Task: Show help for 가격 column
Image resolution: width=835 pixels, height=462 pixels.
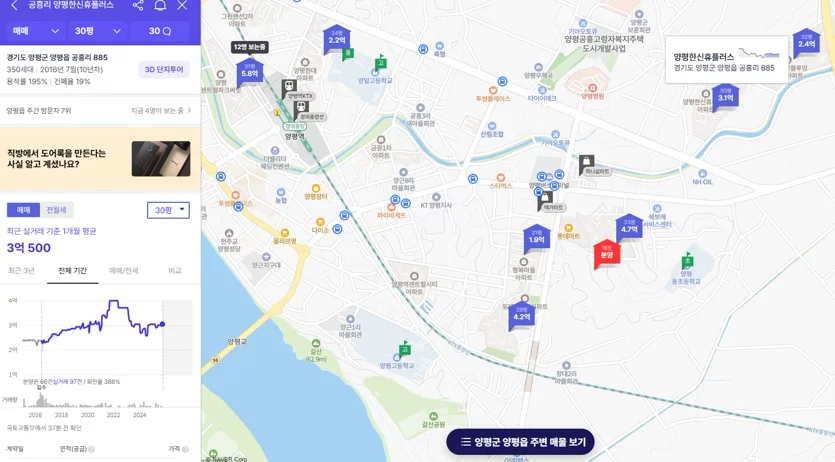Action: tap(186, 449)
